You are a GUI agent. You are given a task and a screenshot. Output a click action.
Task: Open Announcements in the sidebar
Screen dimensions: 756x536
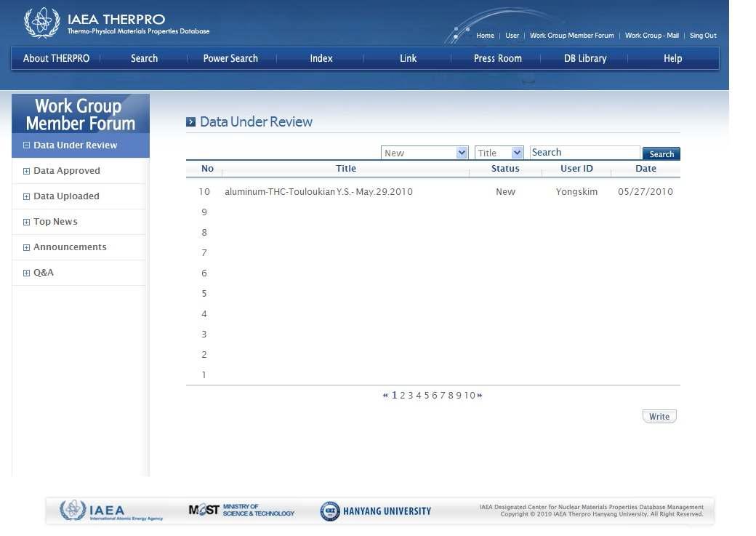click(70, 247)
